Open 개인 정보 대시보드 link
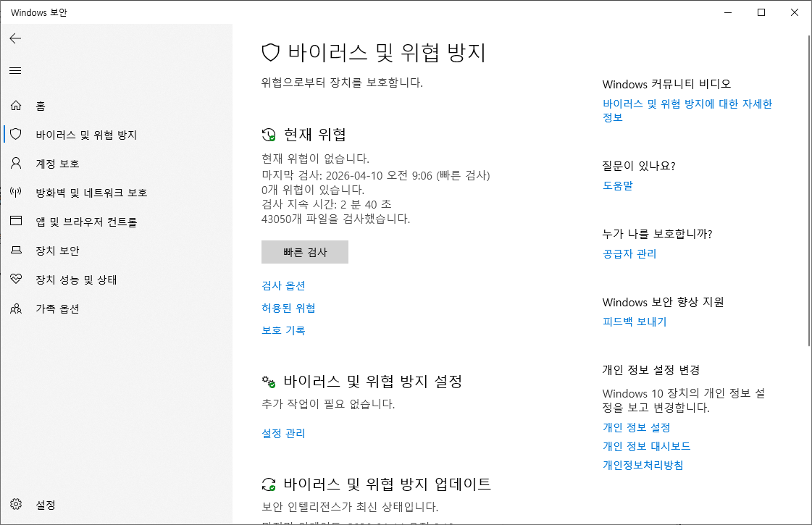The width and height of the screenshot is (812, 525). pyautogui.click(x=646, y=446)
